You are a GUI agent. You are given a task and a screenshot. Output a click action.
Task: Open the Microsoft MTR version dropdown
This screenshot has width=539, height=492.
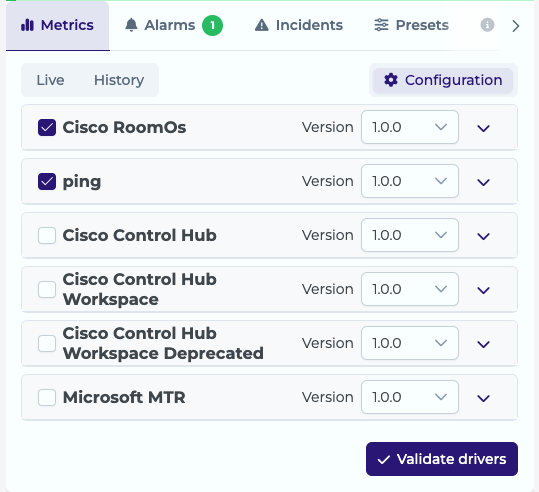410,397
